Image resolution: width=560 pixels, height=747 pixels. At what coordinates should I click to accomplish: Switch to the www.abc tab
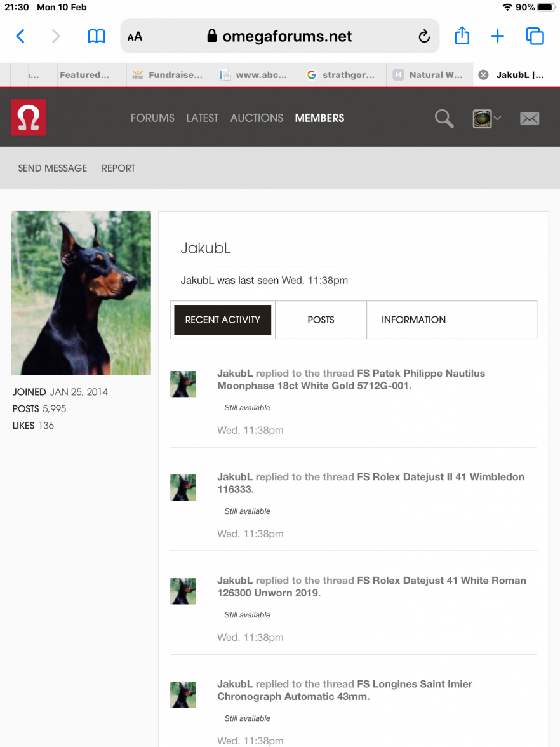point(257,75)
